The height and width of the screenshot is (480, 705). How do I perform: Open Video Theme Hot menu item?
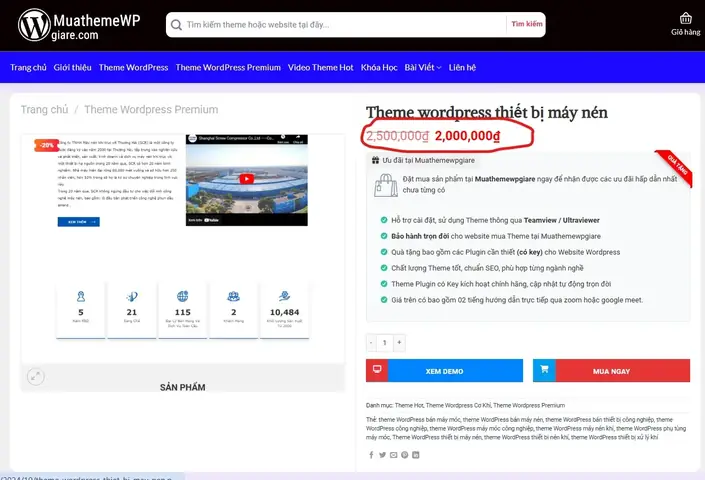tap(321, 67)
